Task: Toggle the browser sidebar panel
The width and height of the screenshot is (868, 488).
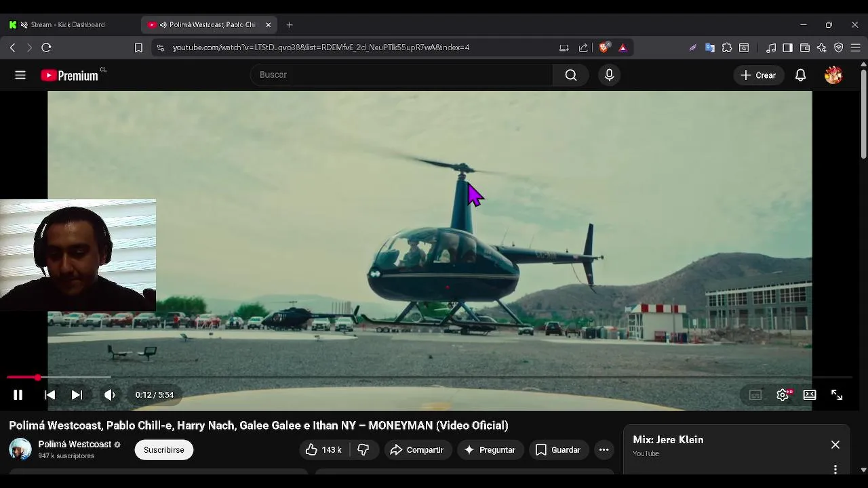Action: tap(787, 47)
